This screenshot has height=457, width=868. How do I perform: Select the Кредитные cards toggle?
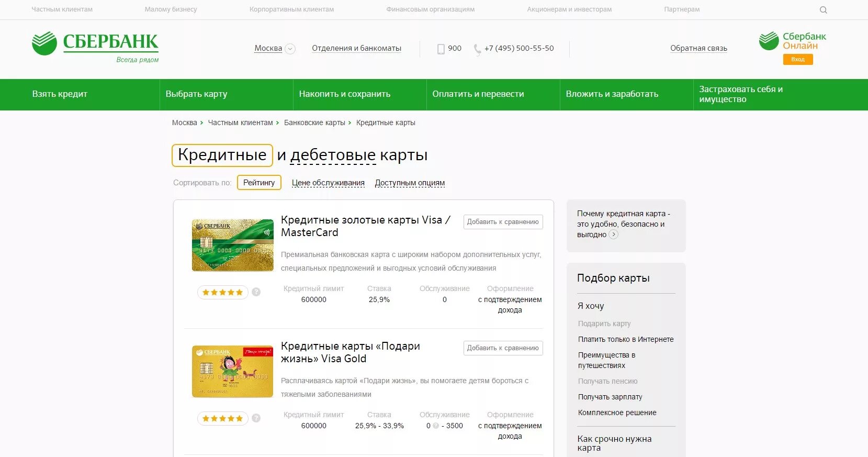click(x=222, y=155)
